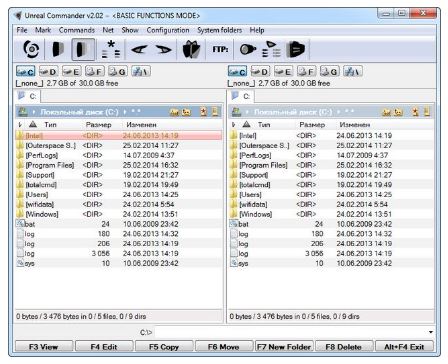Expand breadcrumb arrow after Локальный диск (C:) in right panel
448x364 pixels.
click(x=338, y=112)
